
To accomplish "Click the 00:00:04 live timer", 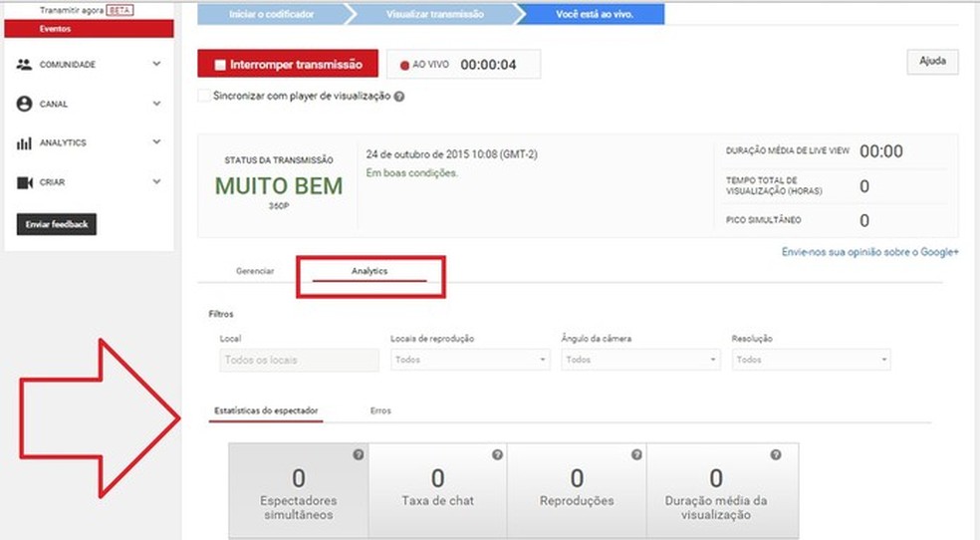I will coord(488,65).
